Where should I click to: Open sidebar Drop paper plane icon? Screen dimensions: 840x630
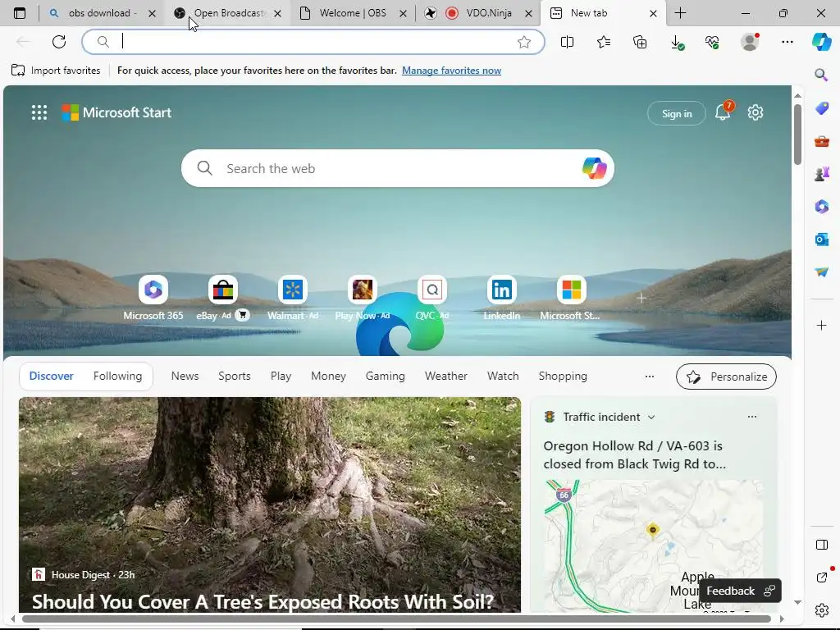821,272
